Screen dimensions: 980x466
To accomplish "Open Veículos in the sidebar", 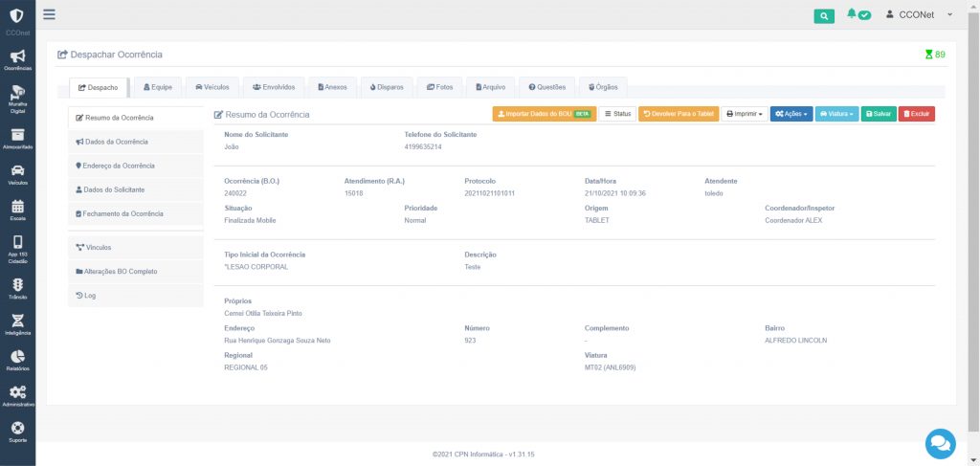I will click(17, 175).
